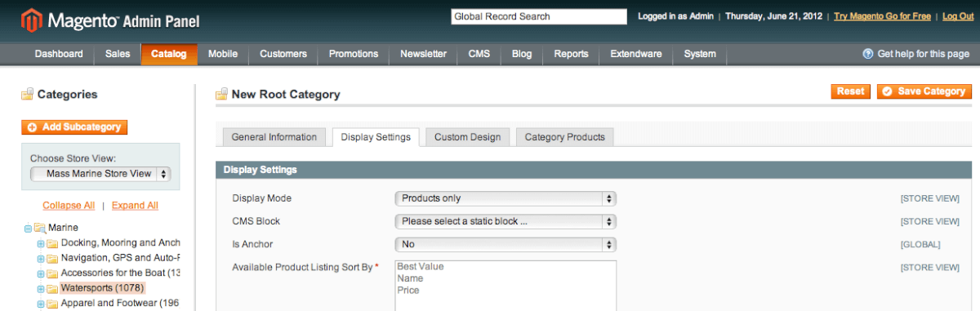Click the Docking, Mooring folder icon
This screenshot has width=980, height=311.
pyautogui.click(x=52, y=243)
